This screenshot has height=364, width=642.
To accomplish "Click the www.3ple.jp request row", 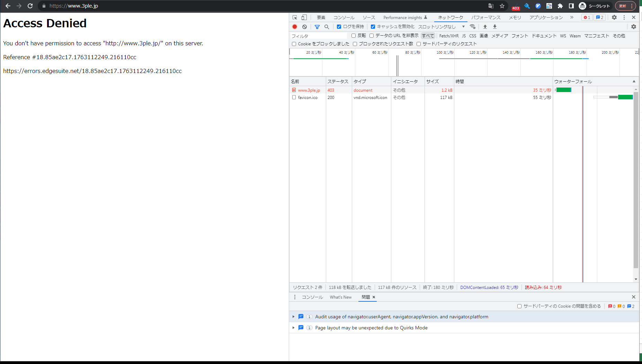I will tap(309, 90).
